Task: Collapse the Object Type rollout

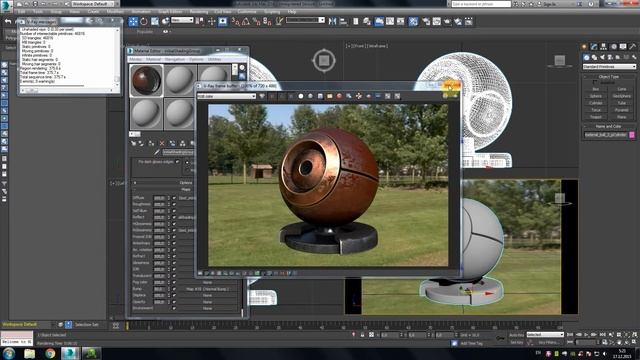Action: 609,77
